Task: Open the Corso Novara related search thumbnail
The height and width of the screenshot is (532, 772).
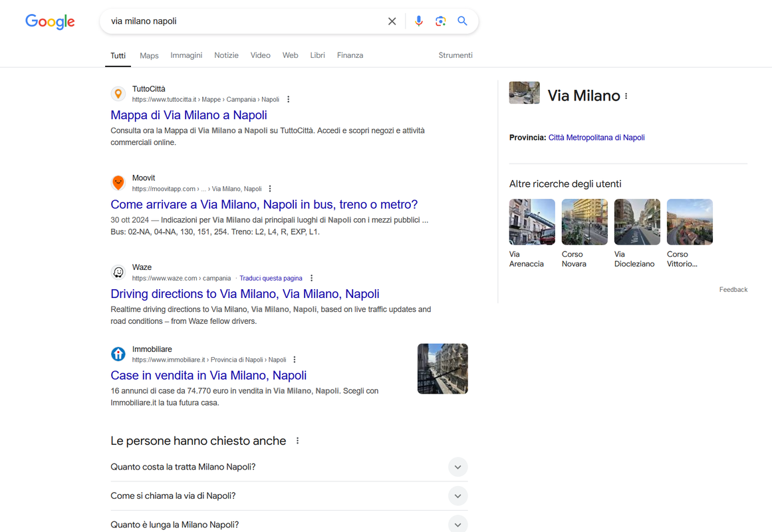Action: 584,221
